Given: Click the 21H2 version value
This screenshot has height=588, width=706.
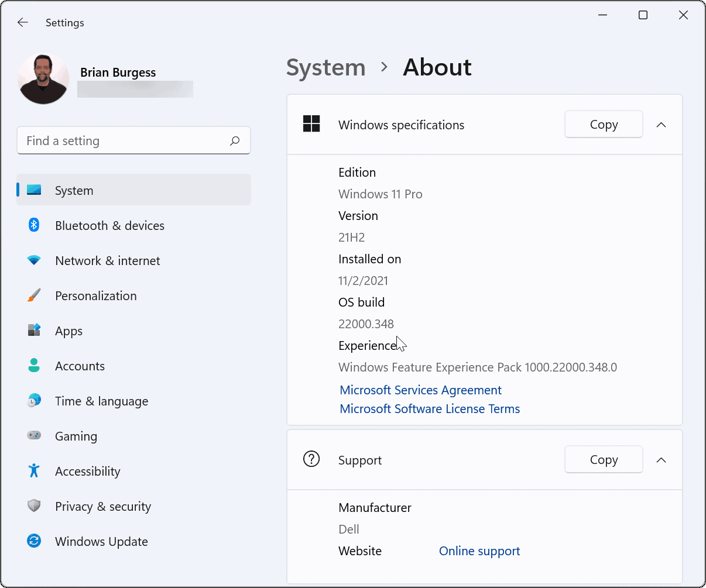Looking at the screenshot, I should 352,238.
